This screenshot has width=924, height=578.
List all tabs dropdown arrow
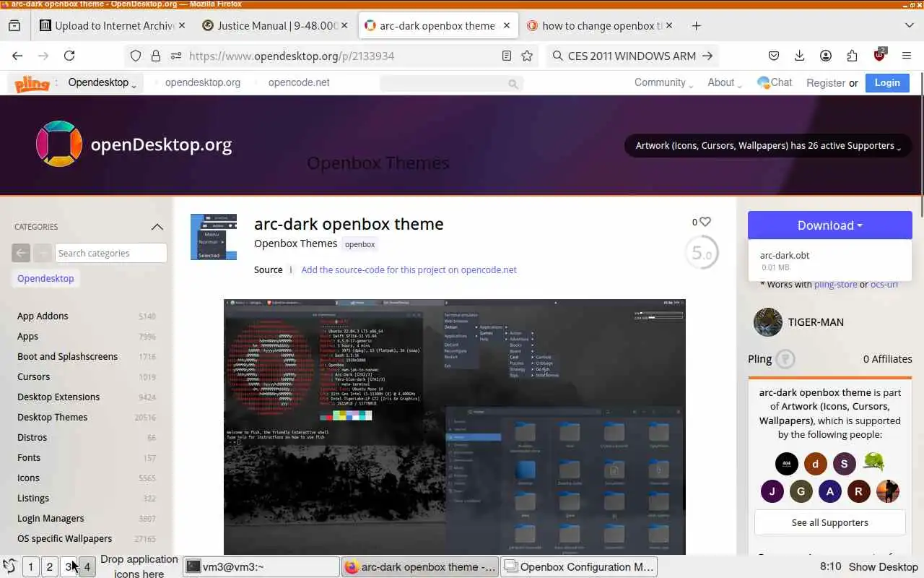coord(910,25)
